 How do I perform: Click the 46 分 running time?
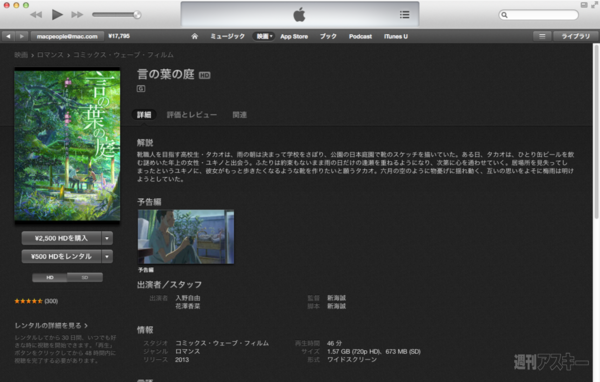click(334, 343)
